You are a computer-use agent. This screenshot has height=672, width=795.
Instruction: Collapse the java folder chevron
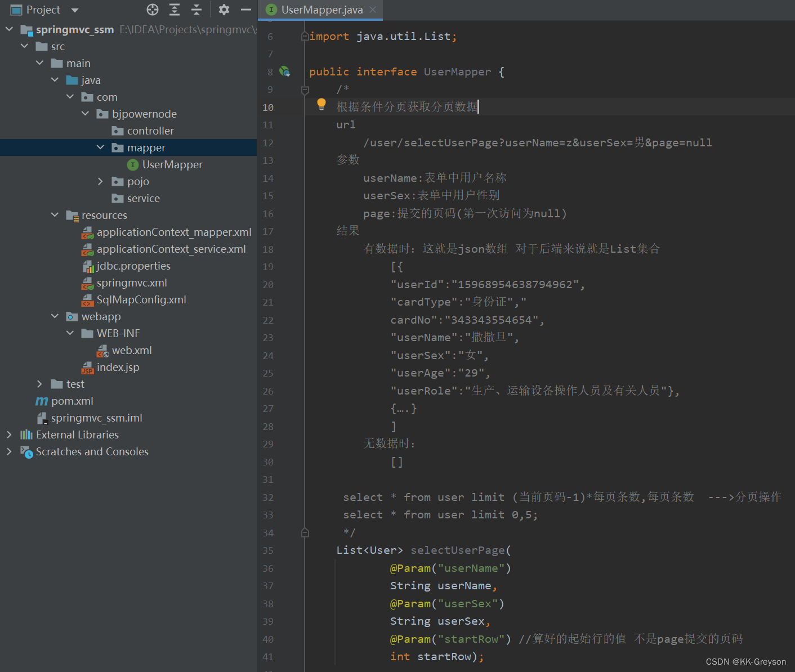tap(55, 80)
